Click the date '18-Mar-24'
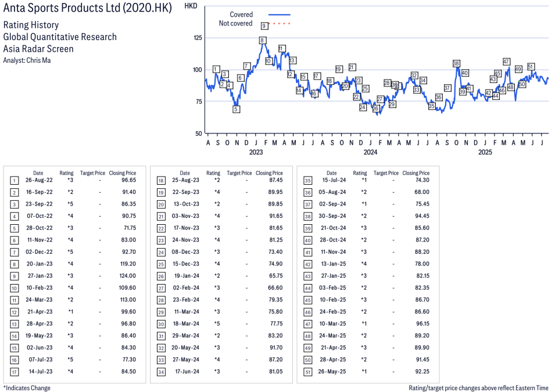555x392 pixels. click(186, 323)
